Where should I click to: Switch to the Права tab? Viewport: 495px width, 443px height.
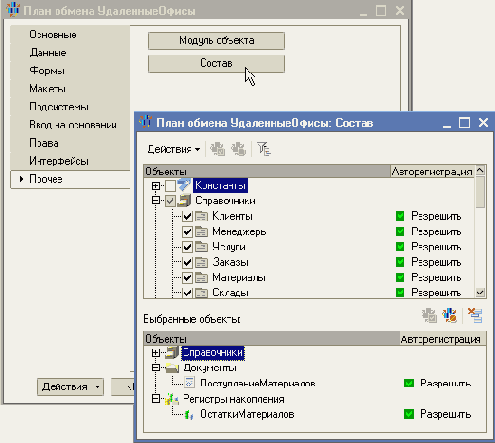click(x=44, y=143)
